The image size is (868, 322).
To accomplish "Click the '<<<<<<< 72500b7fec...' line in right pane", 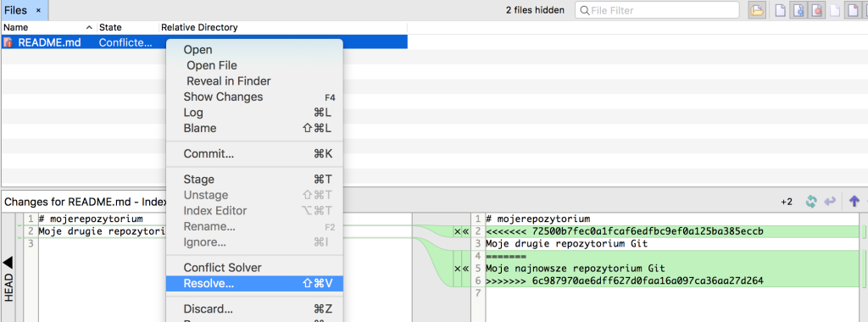I will [x=625, y=231].
